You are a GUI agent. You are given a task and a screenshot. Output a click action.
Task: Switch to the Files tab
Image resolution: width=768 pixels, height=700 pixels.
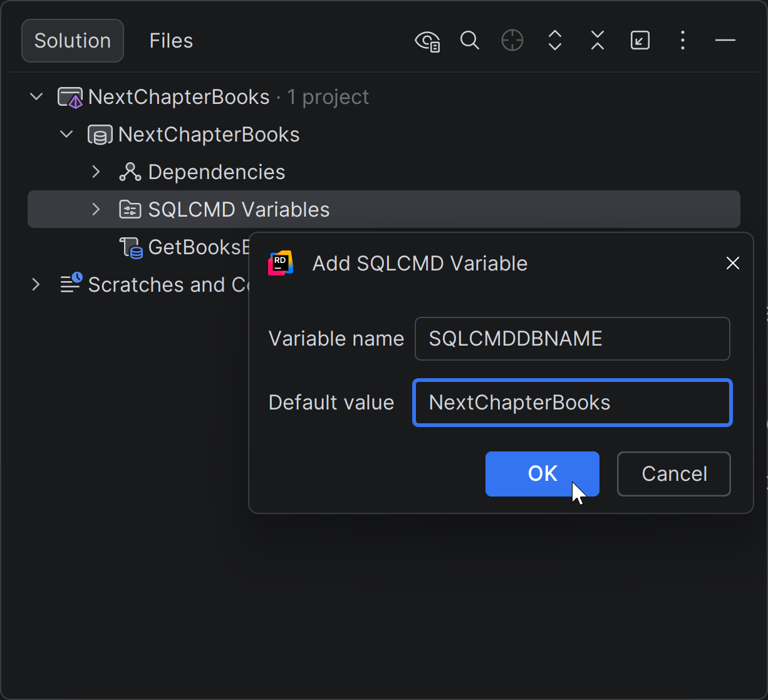pyautogui.click(x=170, y=40)
